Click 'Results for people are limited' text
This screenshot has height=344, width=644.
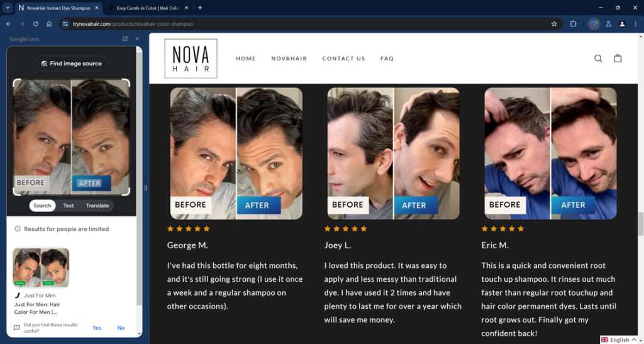tap(67, 229)
